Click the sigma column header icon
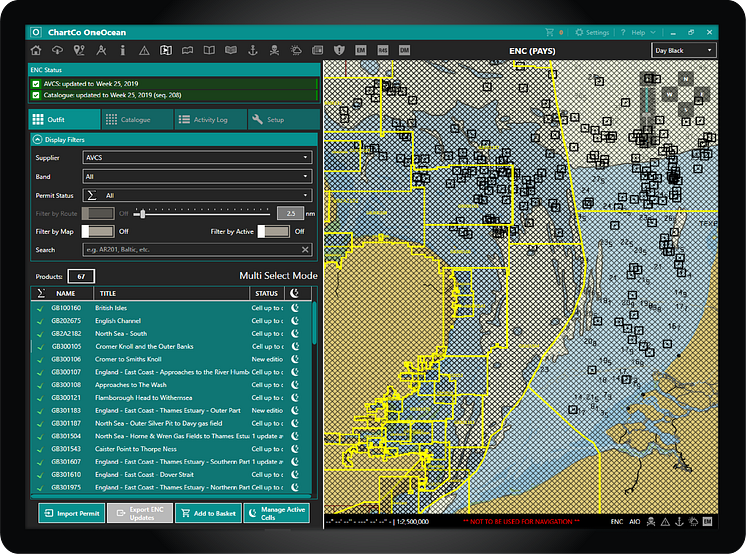Viewport: 746px width, 554px height. click(41, 293)
